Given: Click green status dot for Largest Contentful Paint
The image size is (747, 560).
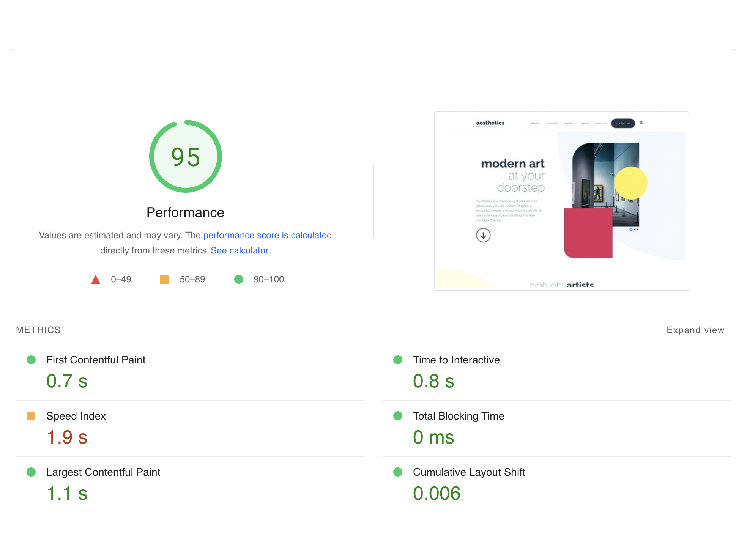Looking at the screenshot, I should [x=31, y=472].
